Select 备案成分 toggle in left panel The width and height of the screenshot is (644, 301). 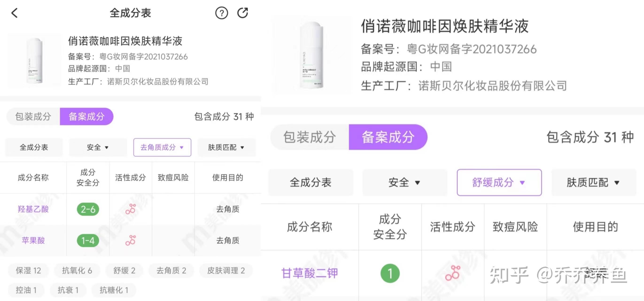pos(86,117)
